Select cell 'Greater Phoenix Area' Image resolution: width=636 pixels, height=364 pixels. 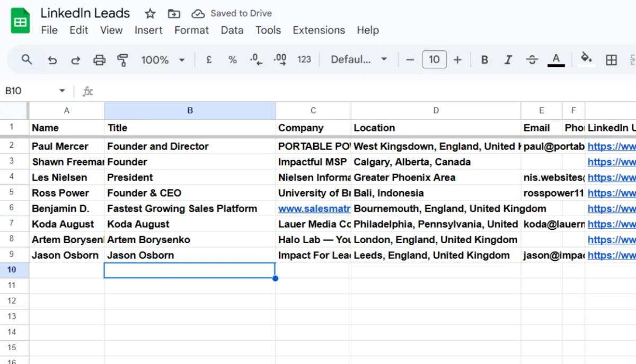tap(436, 177)
